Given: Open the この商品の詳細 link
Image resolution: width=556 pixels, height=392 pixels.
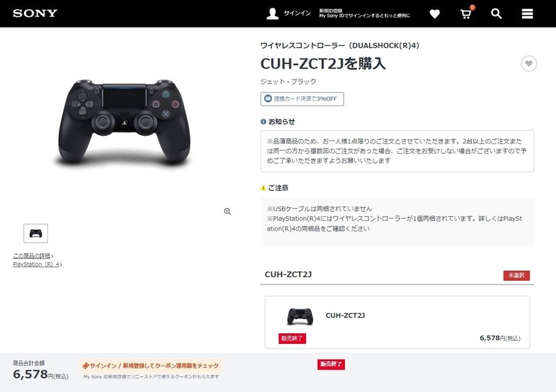Looking at the screenshot, I should pos(33,255).
